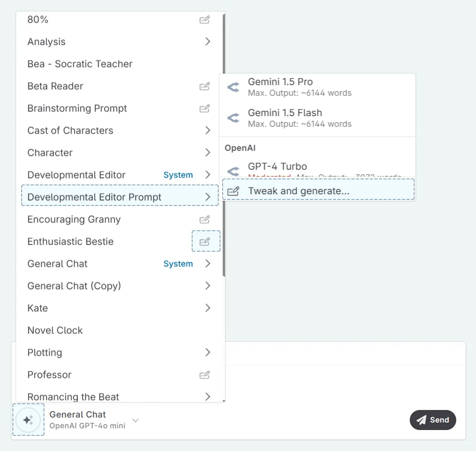The width and height of the screenshot is (476, 451).
Task: Click the edit icon beside Brainstorming Prompt
Action: [x=205, y=108]
